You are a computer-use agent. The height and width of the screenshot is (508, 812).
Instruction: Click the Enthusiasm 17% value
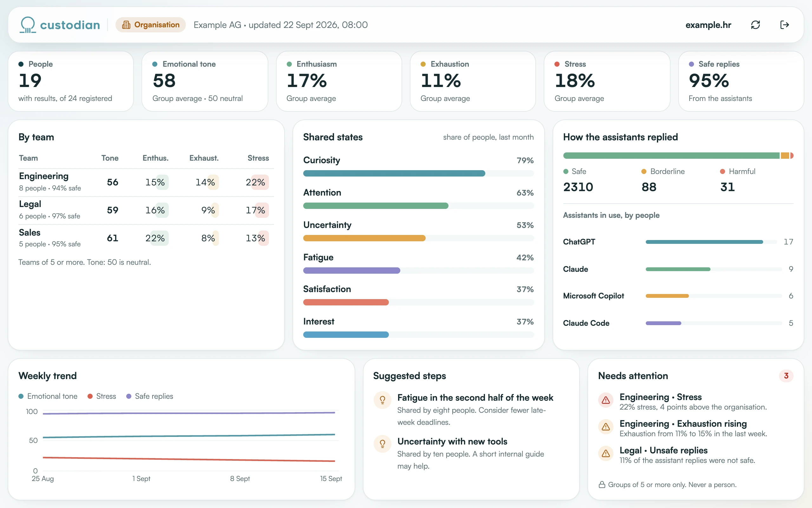pos(306,81)
